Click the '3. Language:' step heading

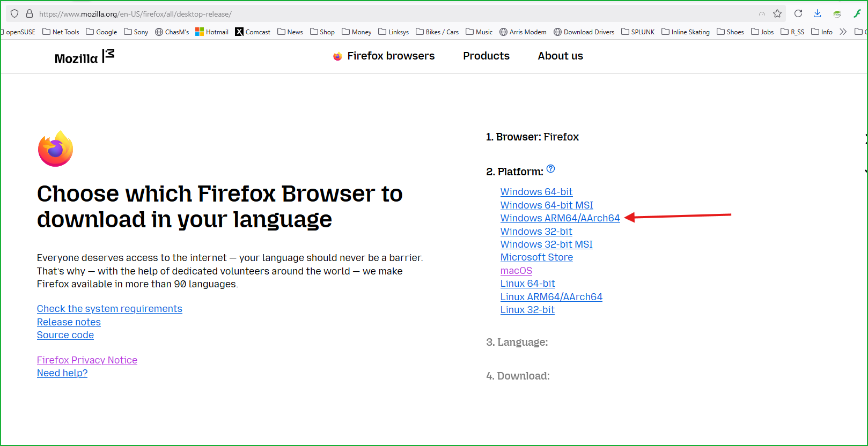click(x=517, y=342)
